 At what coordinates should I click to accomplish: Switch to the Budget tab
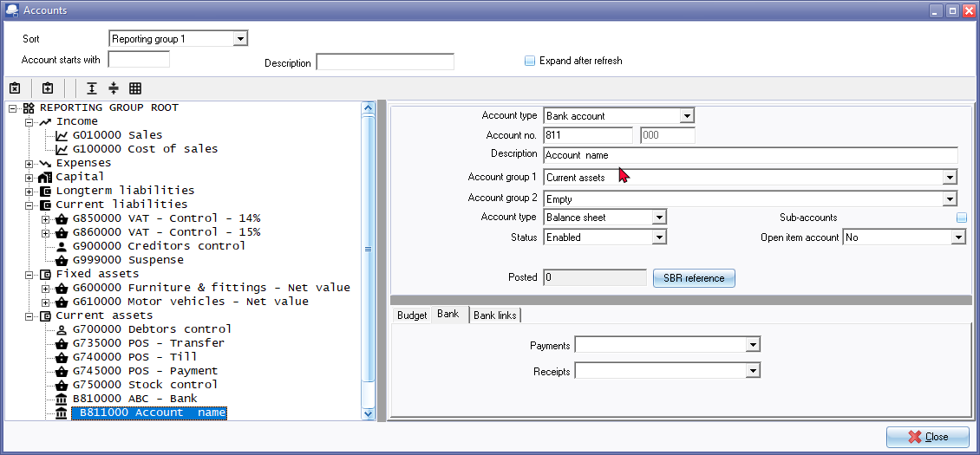pos(412,315)
